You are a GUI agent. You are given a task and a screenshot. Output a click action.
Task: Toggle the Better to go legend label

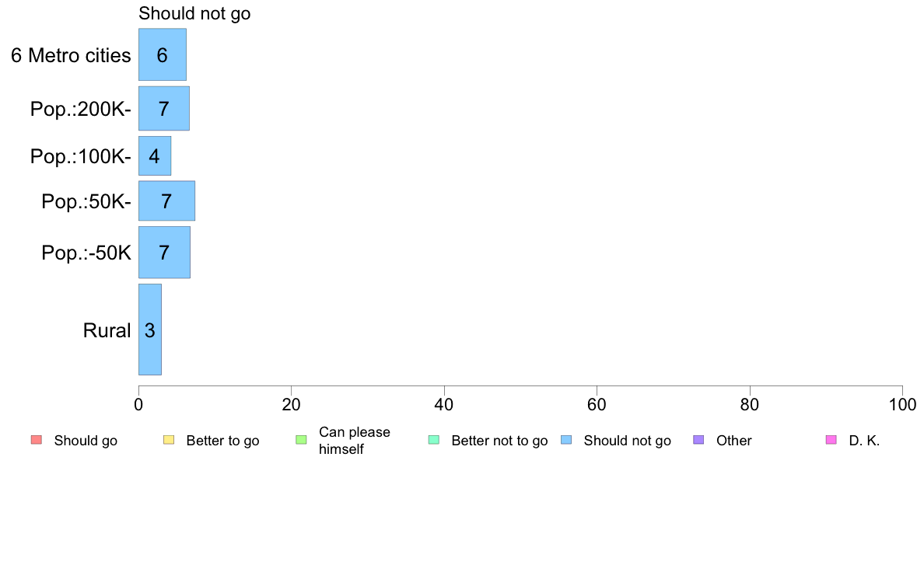click(222, 441)
